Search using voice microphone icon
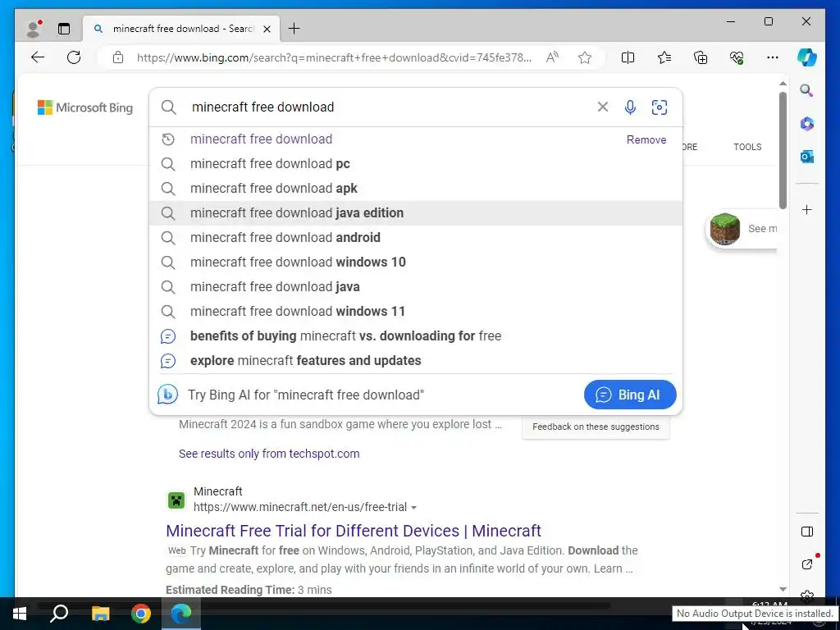Image resolution: width=840 pixels, height=630 pixels. point(631,107)
